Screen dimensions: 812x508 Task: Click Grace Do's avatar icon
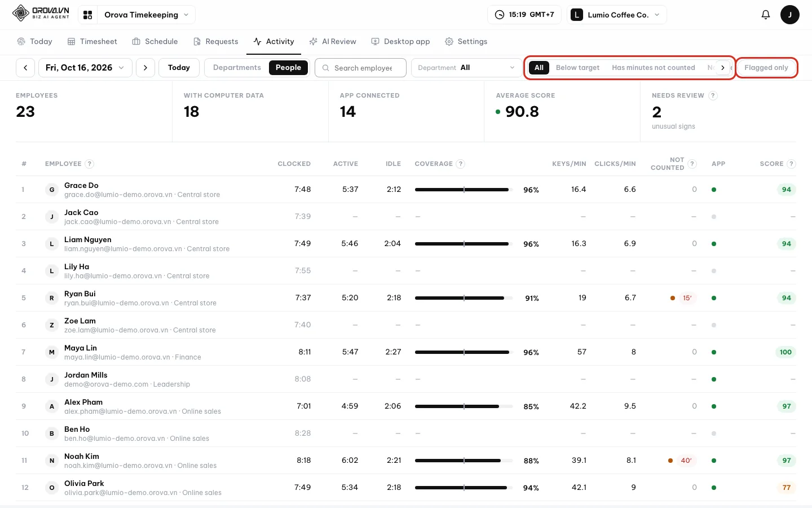point(52,190)
